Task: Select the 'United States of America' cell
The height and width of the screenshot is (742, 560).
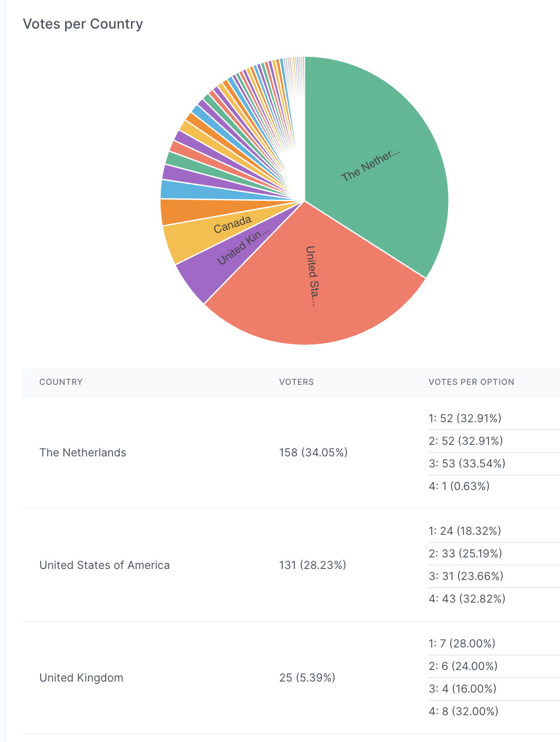Action: pyautogui.click(x=105, y=565)
